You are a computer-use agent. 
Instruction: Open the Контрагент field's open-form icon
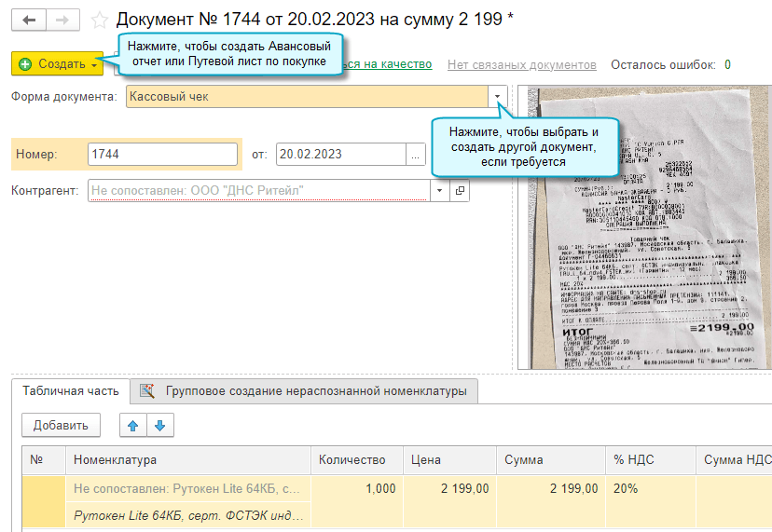[460, 190]
